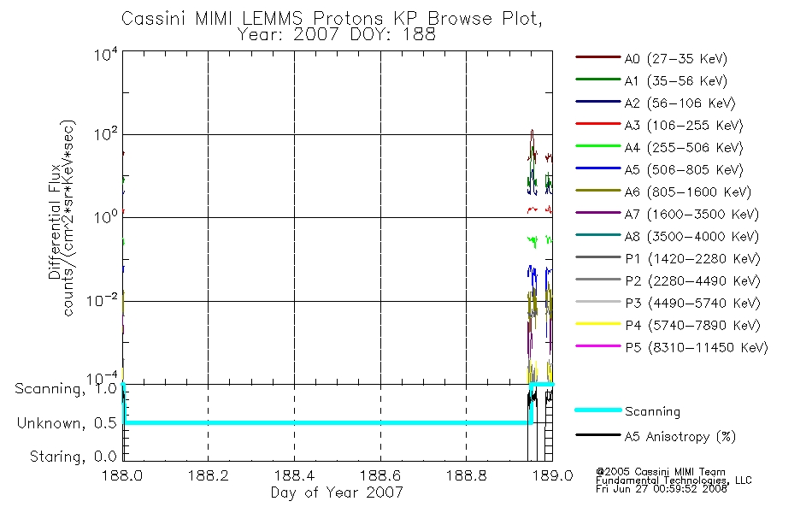The image size is (812, 513).
Task: Click the x-axis tick label 188.4
Action: coord(294,475)
